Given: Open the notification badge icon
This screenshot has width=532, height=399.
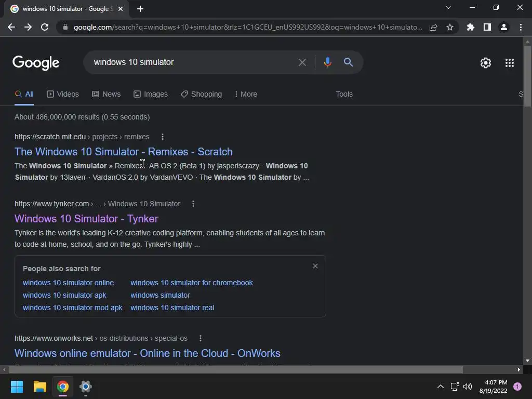Looking at the screenshot, I should pos(517,387).
